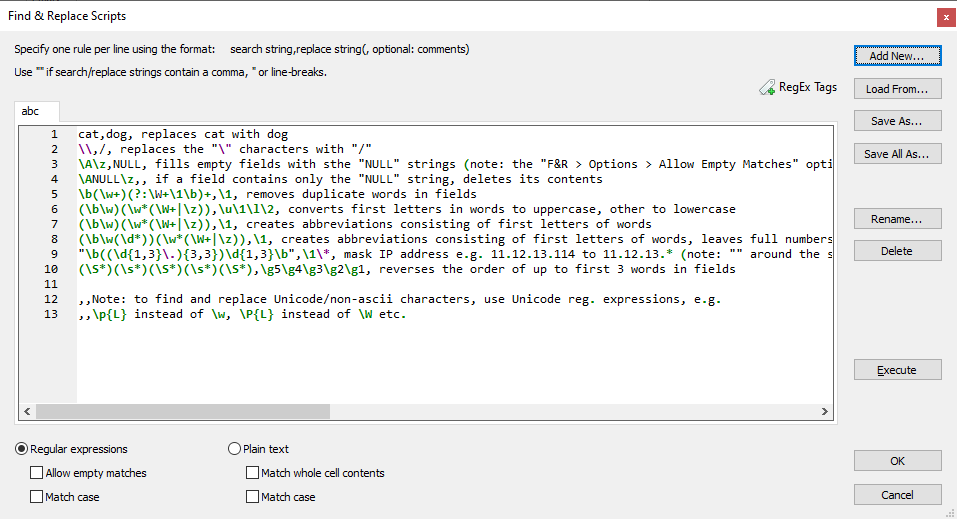Image resolution: width=957 pixels, height=519 pixels.
Task: Click the Add New... button
Action: coord(897,56)
